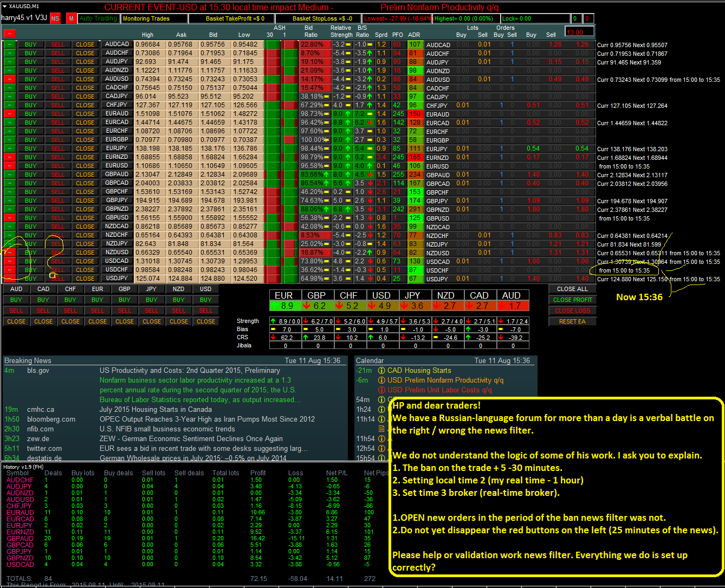Open the U.S. NFIB small business economic trends headline
The height and width of the screenshot is (588, 725).
pyautogui.click(x=167, y=429)
